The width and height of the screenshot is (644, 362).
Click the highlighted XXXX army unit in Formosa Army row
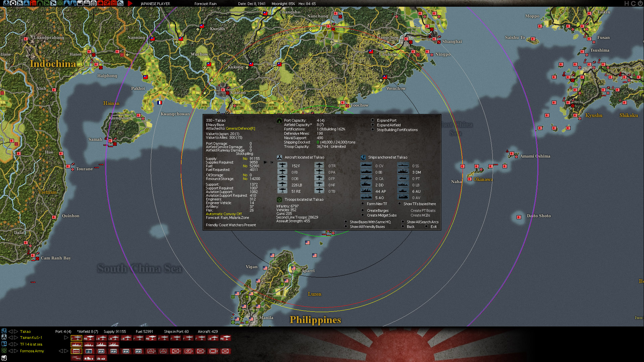76,351
